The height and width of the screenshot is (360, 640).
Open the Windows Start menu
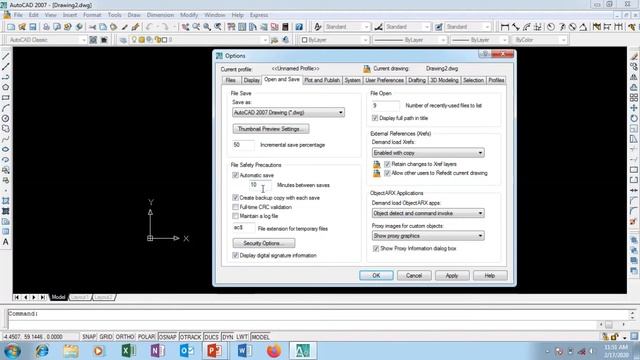coord(12,351)
